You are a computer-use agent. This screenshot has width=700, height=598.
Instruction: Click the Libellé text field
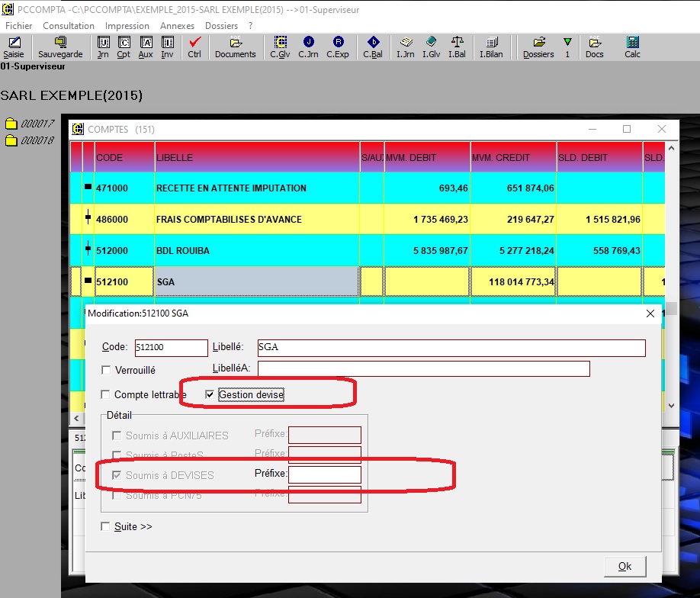(451, 348)
